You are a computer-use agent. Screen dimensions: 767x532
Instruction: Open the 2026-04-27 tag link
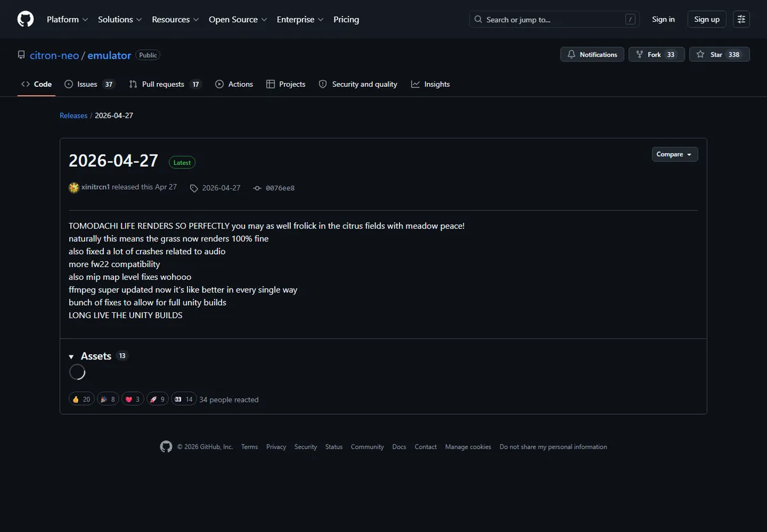(215, 188)
